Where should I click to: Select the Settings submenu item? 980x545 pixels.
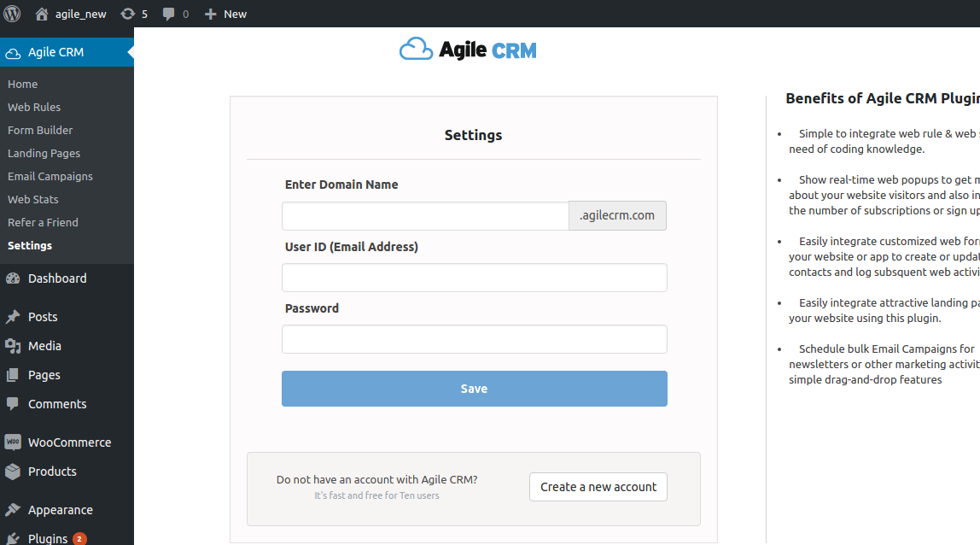(30, 246)
